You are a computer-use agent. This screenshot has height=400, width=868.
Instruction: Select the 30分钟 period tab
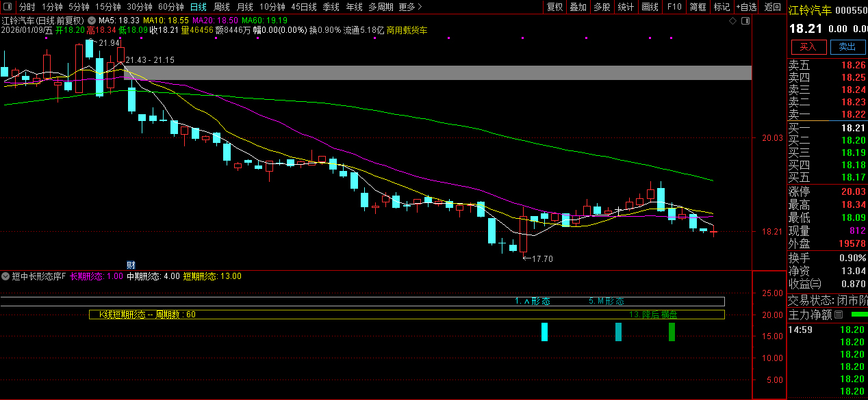click(x=140, y=7)
